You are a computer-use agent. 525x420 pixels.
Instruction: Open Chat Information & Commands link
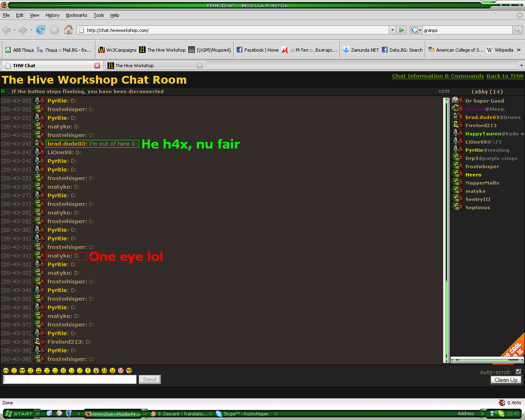coord(438,76)
